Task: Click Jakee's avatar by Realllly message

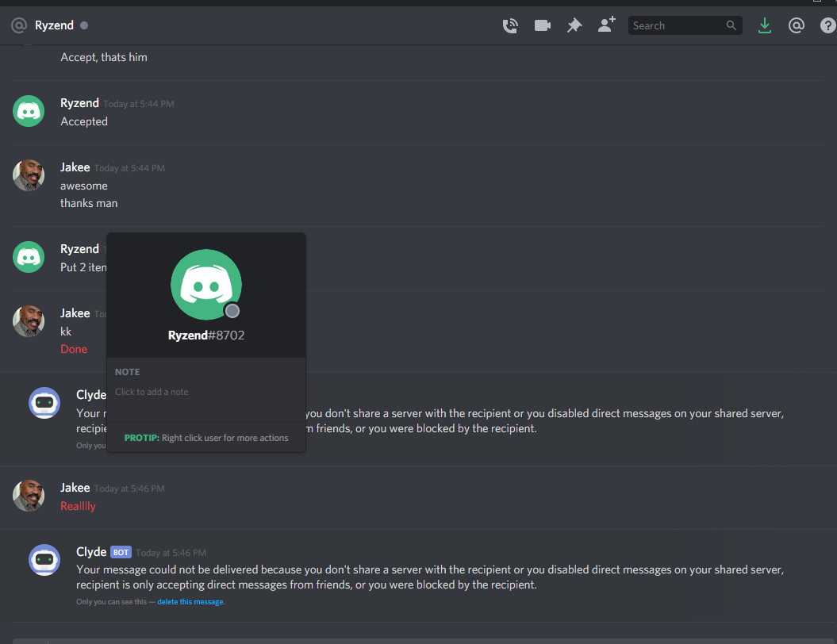Action: [29, 495]
